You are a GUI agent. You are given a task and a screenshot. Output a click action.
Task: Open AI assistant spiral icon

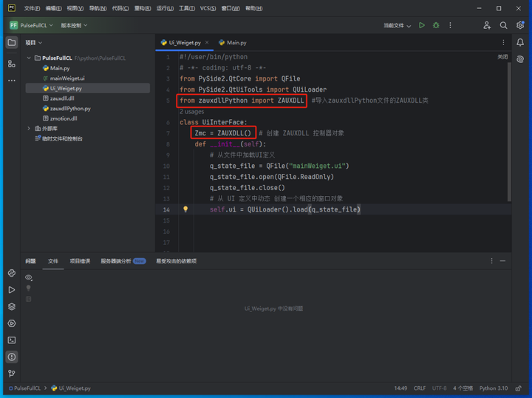point(519,59)
